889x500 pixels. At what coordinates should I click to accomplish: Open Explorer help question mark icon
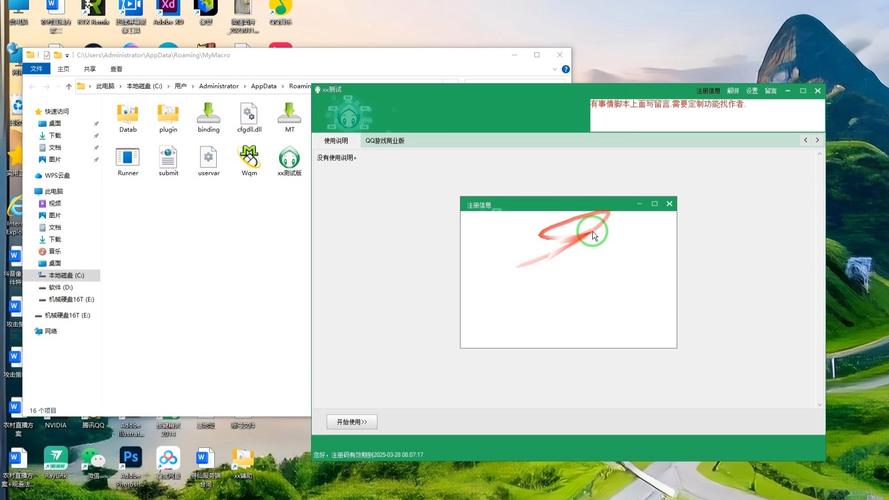tap(565, 69)
